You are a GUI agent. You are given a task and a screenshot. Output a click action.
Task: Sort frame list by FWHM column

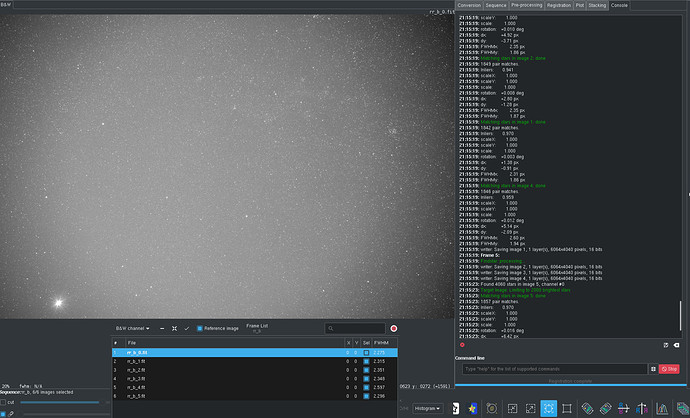(x=381, y=342)
